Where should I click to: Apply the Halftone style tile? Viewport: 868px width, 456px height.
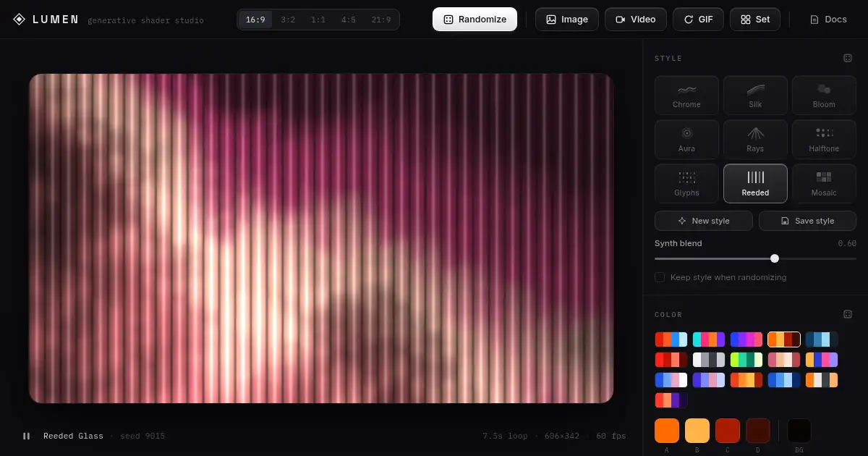[824, 140]
